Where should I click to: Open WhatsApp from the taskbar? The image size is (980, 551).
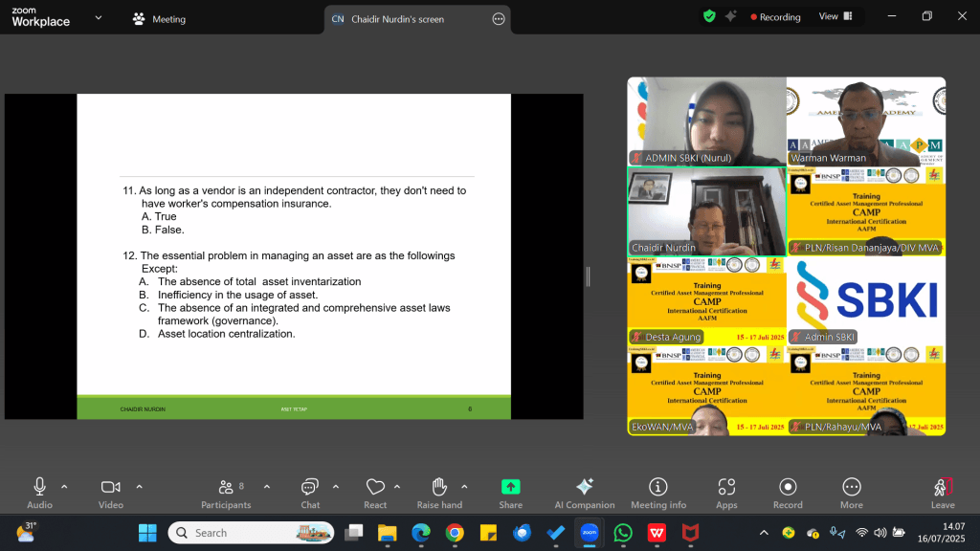click(x=623, y=533)
